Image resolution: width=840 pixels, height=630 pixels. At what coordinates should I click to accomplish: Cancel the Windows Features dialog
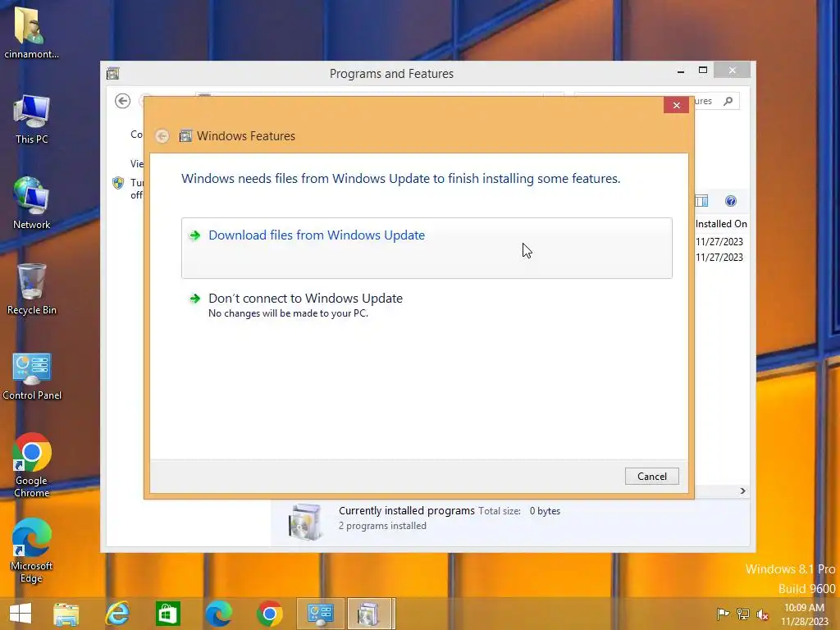[651, 477]
